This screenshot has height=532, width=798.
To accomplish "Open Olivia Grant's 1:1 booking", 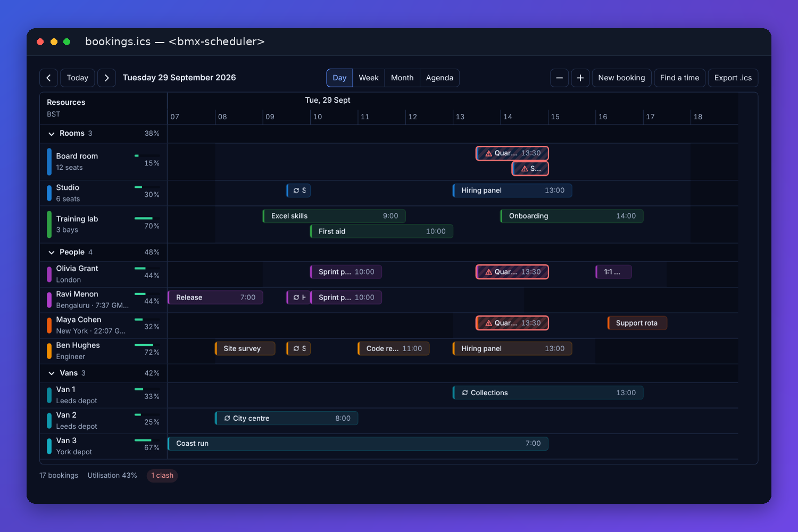I will click(x=613, y=272).
